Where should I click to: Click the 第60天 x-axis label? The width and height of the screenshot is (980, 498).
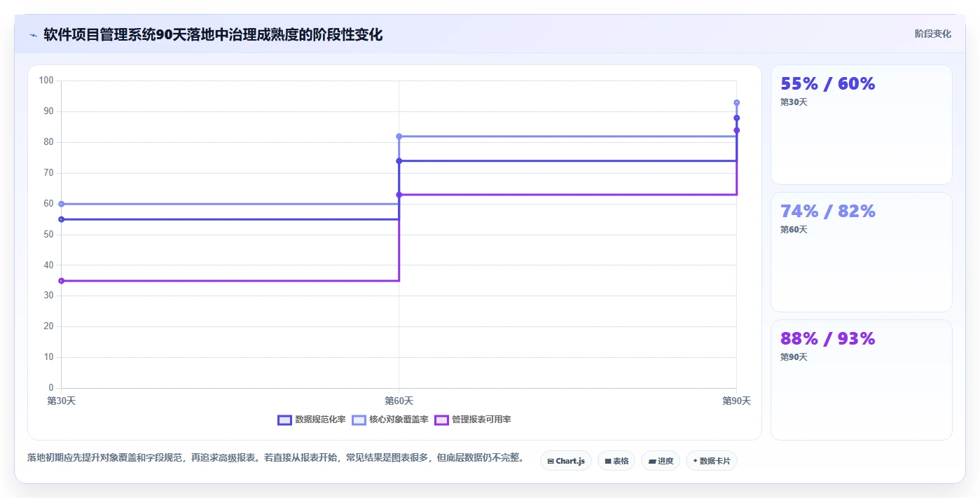click(x=399, y=401)
